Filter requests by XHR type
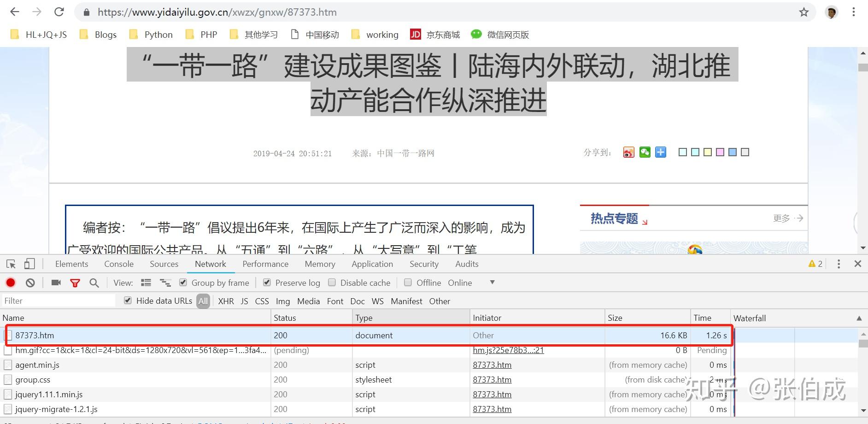868x424 pixels. pos(226,301)
